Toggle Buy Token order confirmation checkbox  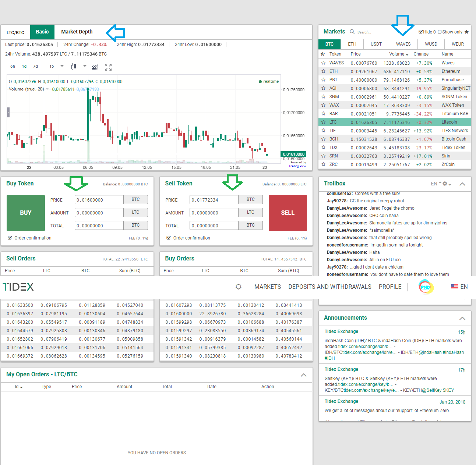tap(10, 238)
